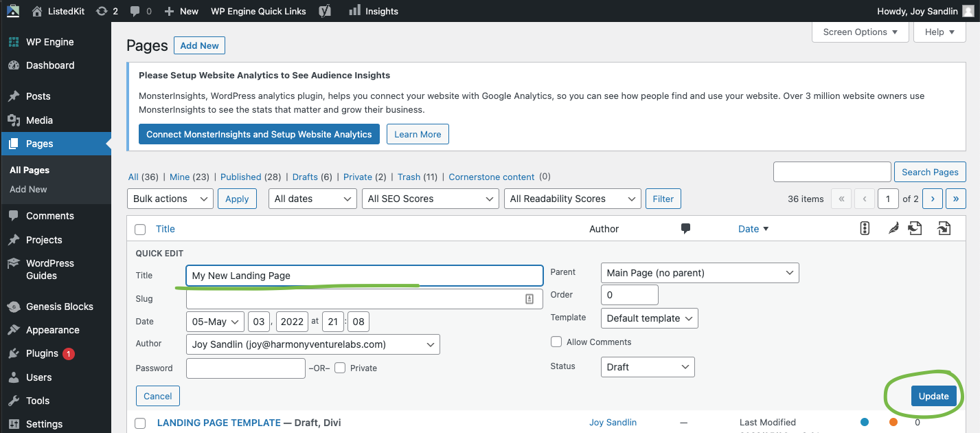Click the Add New sidebar submenu item

(28, 189)
